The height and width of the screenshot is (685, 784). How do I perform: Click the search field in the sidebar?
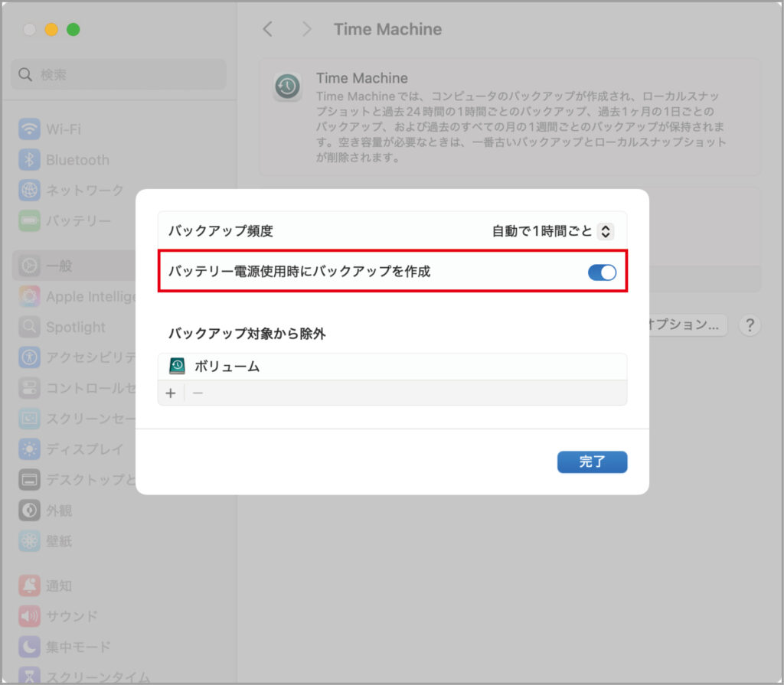point(119,74)
